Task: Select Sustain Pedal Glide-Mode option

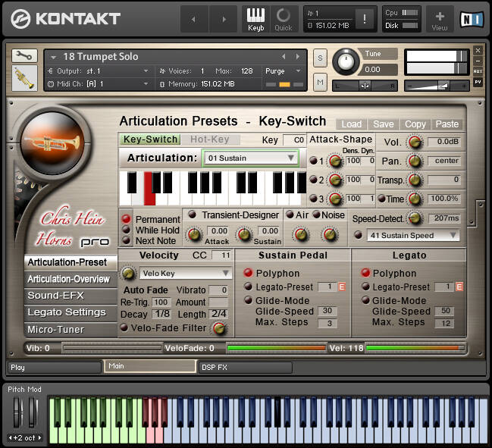Action: click(x=248, y=300)
